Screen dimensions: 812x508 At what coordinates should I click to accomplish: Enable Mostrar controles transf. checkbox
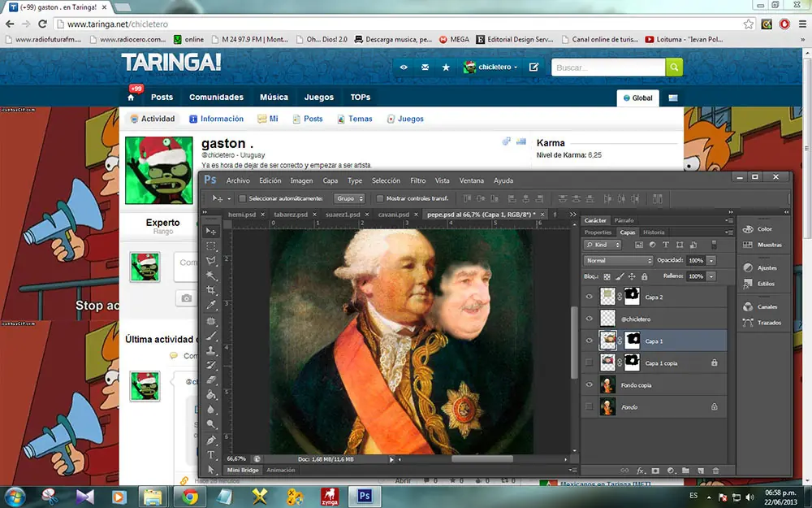pyautogui.click(x=379, y=198)
